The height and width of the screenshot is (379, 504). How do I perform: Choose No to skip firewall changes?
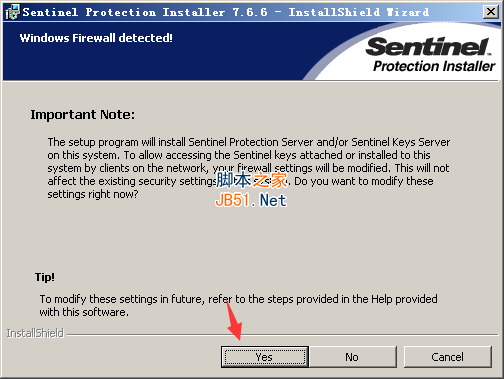pos(352,357)
